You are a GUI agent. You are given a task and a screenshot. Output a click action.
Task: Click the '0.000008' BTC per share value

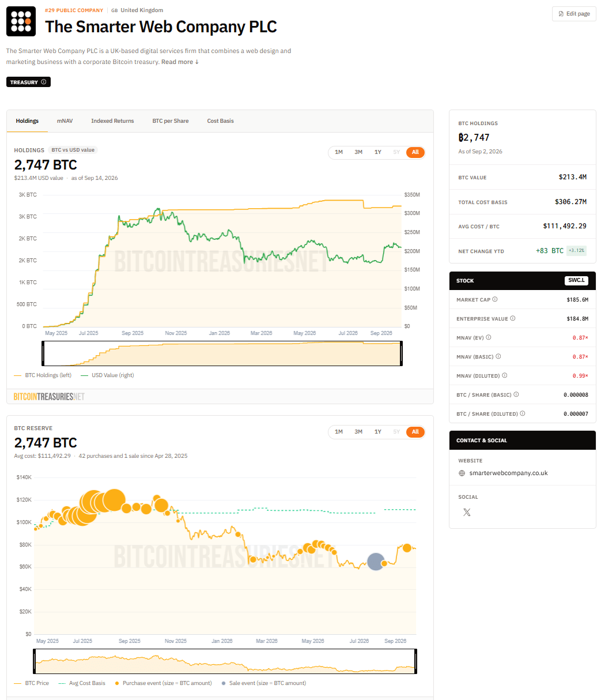(x=576, y=394)
